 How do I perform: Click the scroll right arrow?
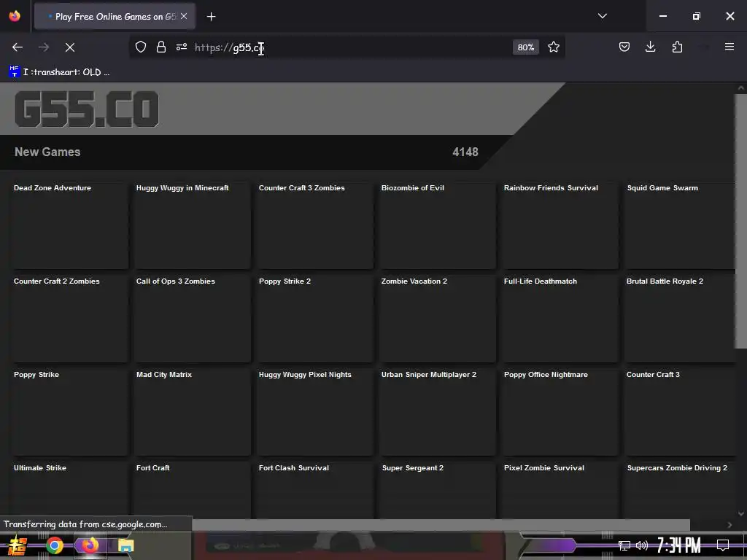pyautogui.click(x=729, y=525)
